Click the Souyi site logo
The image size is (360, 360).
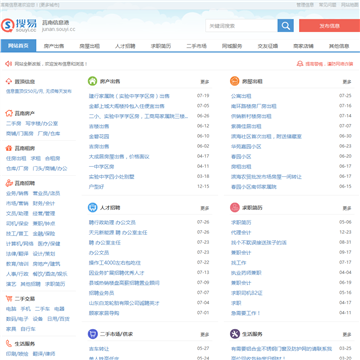pyautogui.click(x=19, y=25)
